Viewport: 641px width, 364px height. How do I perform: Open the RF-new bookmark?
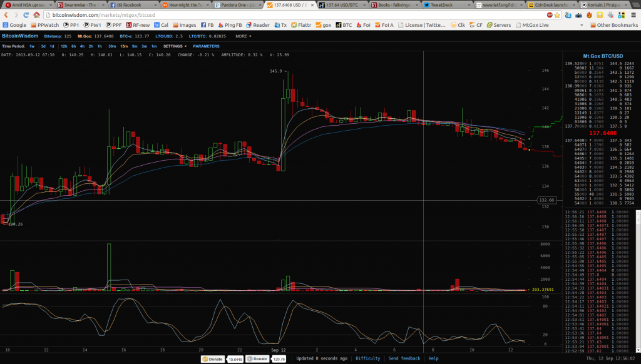pyautogui.click(x=138, y=25)
